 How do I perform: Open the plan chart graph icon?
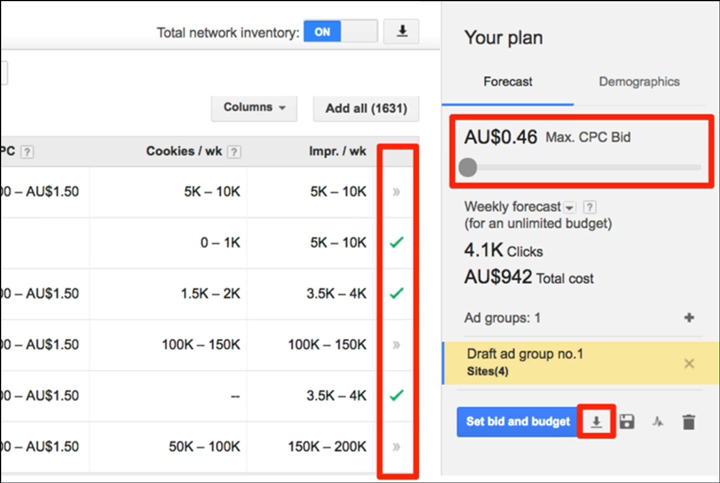(x=657, y=422)
